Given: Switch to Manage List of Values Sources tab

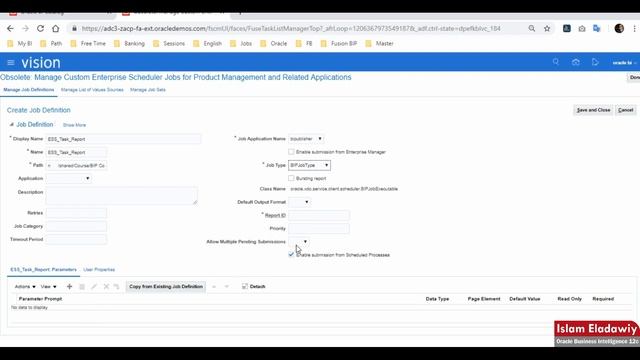Looking at the screenshot, I should (x=92, y=90).
